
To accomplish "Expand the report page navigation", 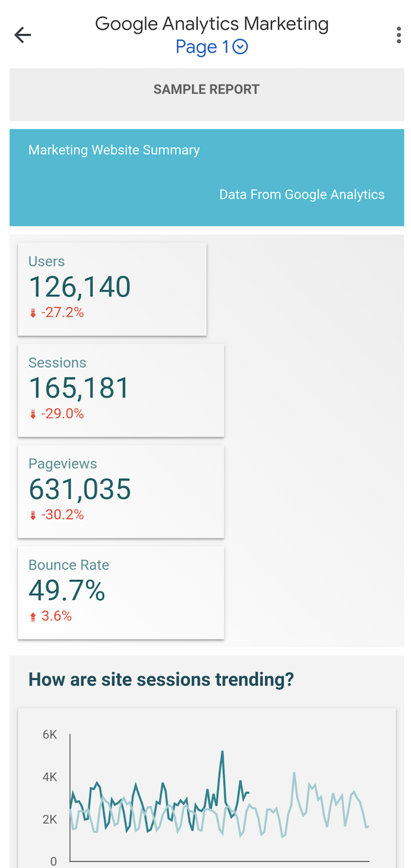I will [212, 47].
